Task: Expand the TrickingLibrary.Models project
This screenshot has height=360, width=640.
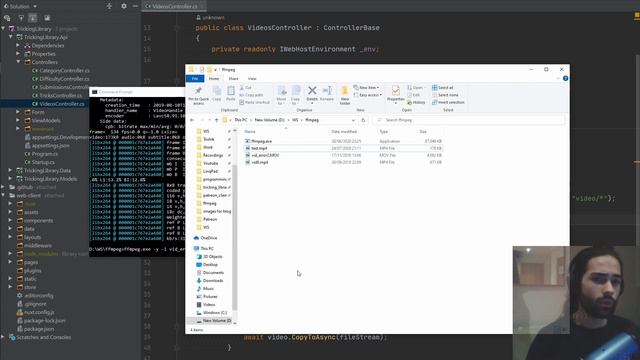Action: 11,179
